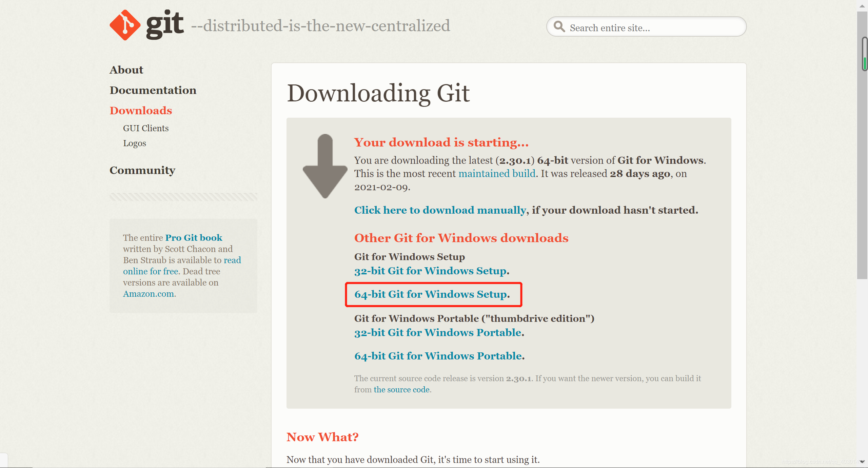Viewport: 868px width, 468px height.
Task: Select the Downloads menu item
Action: (141, 110)
